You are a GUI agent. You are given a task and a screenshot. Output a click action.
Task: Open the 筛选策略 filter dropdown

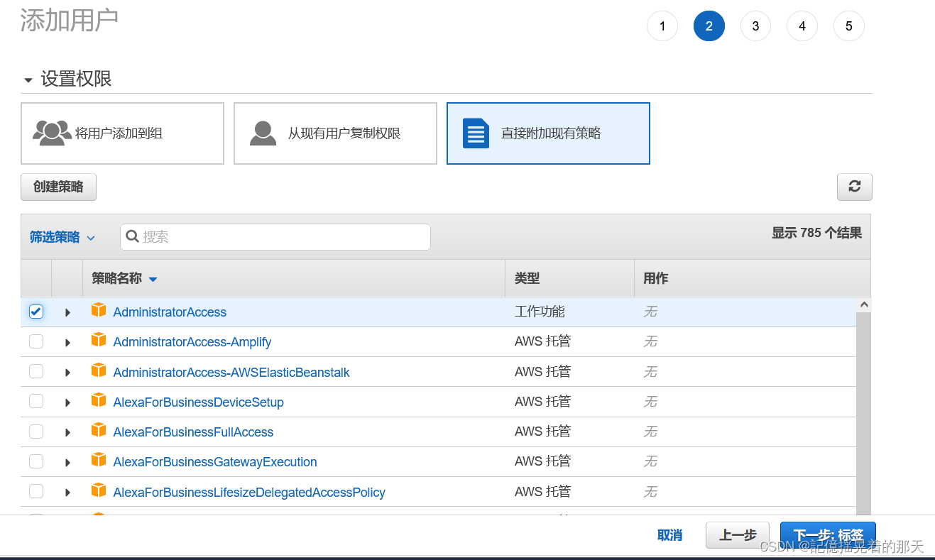tap(62, 237)
